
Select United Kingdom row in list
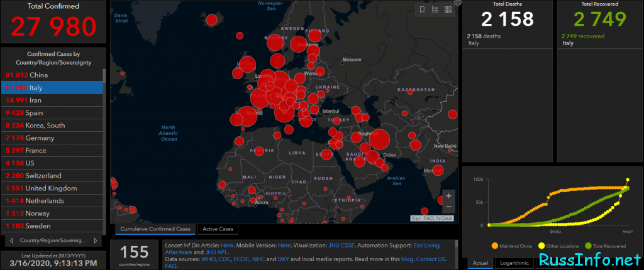click(52, 188)
